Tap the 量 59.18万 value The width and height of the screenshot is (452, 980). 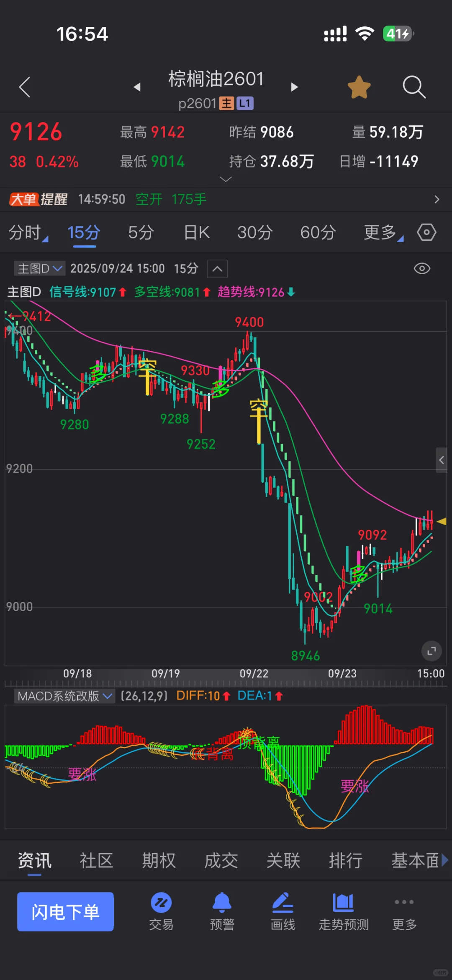tap(388, 132)
